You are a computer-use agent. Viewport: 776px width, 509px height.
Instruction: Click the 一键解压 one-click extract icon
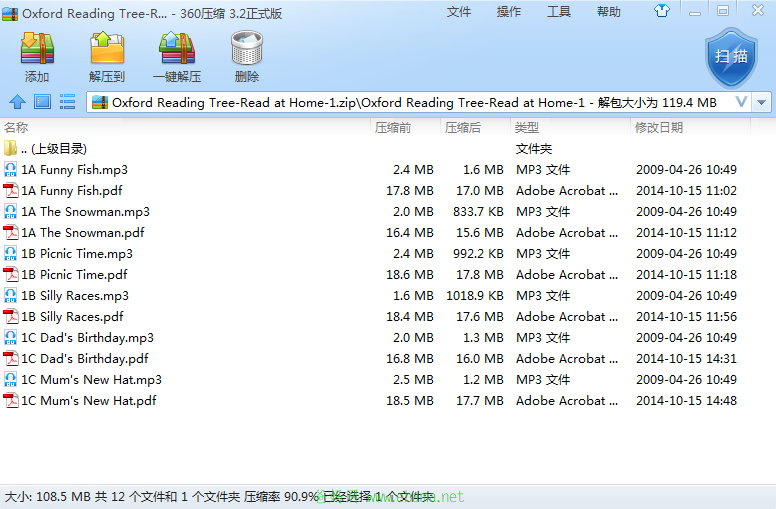click(177, 49)
